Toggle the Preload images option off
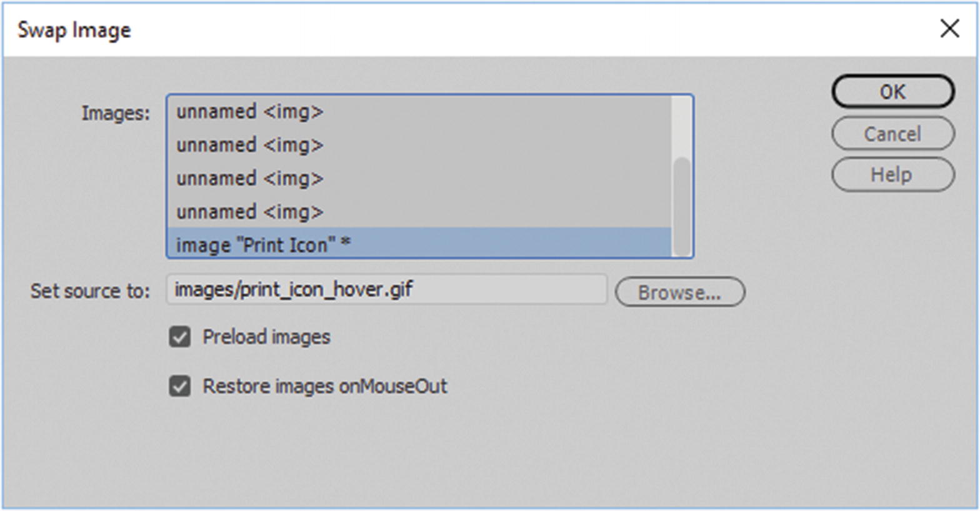The width and height of the screenshot is (980, 511). (181, 337)
